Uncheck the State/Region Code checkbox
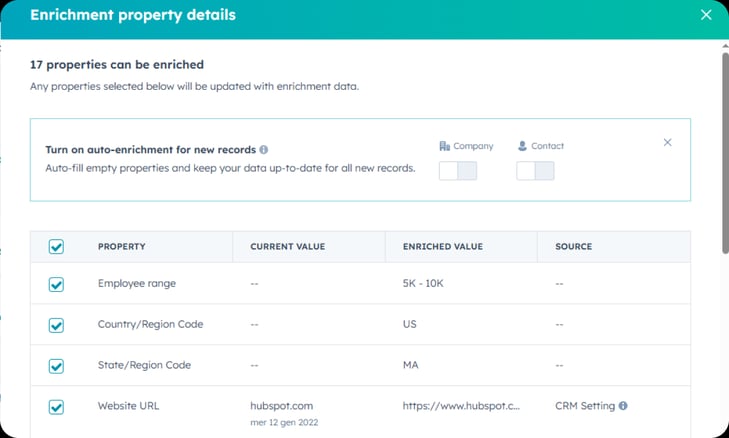Viewport: 729px width, 438px height. [56, 366]
